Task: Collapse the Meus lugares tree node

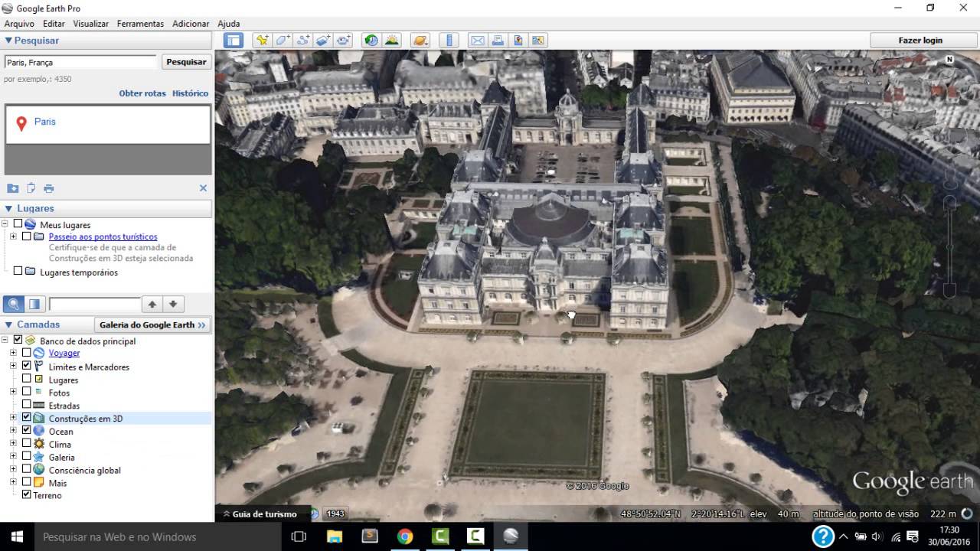Action: [x=6, y=224]
